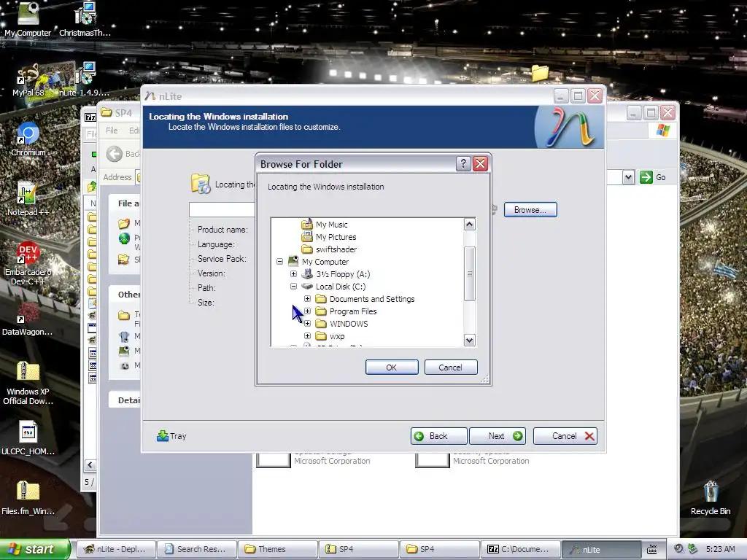The width and height of the screenshot is (747, 560).
Task: Click Next in nLite wizard
Action: (498, 436)
